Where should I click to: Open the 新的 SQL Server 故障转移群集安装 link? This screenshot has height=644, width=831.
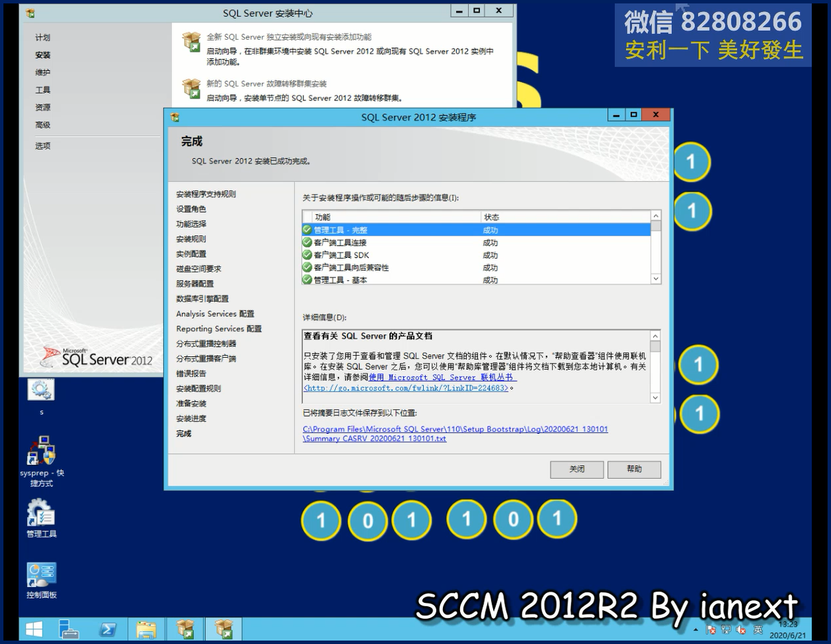tap(266, 84)
